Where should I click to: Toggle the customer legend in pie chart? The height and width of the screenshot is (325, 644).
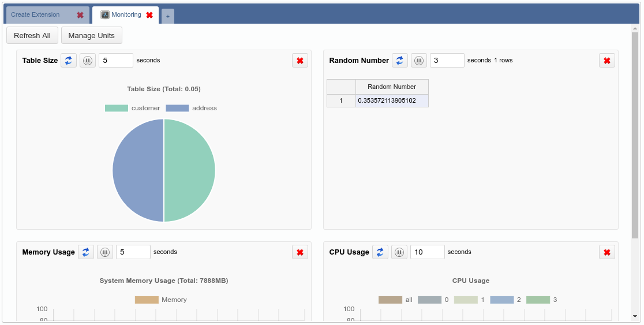[117, 109]
